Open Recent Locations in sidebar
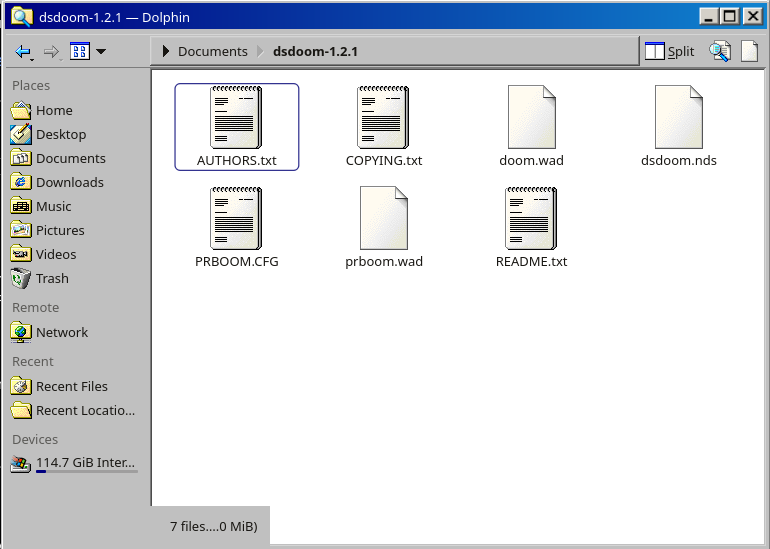The width and height of the screenshot is (770, 549). click(76, 411)
